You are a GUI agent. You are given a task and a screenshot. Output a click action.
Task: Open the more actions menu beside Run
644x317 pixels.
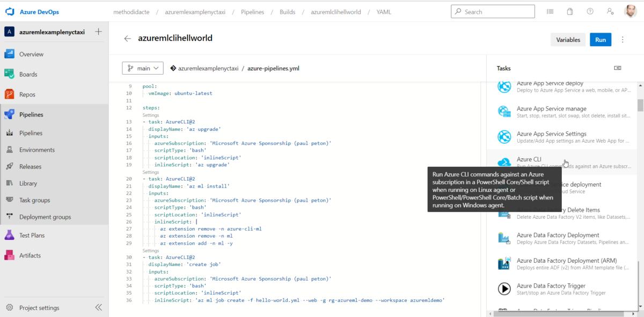[x=622, y=39]
